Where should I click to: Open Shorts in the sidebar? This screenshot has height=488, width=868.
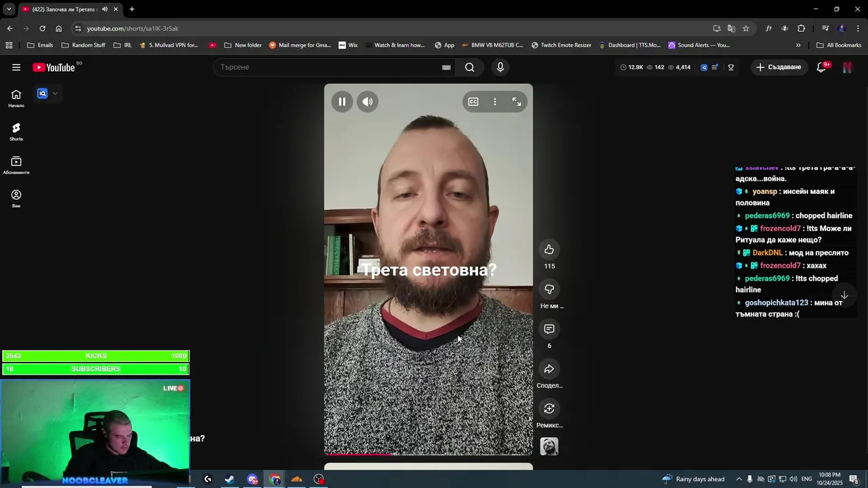16,131
